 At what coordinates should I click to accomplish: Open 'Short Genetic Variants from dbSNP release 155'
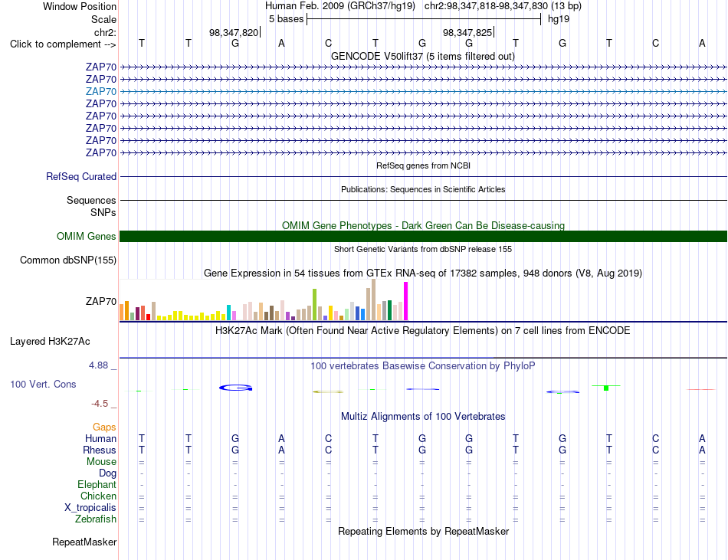tap(423, 249)
